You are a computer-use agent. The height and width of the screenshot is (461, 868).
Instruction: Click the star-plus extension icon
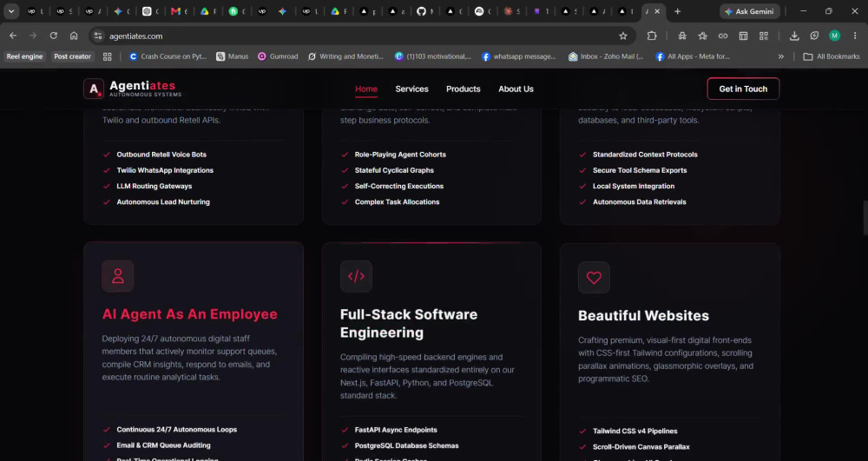click(702, 36)
